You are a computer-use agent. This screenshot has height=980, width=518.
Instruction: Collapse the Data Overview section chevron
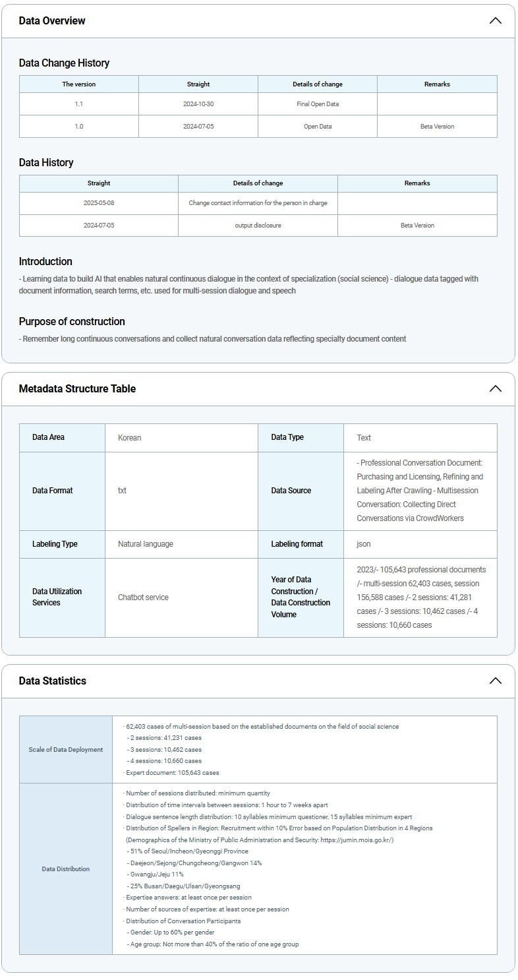click(x=495, y=20)
